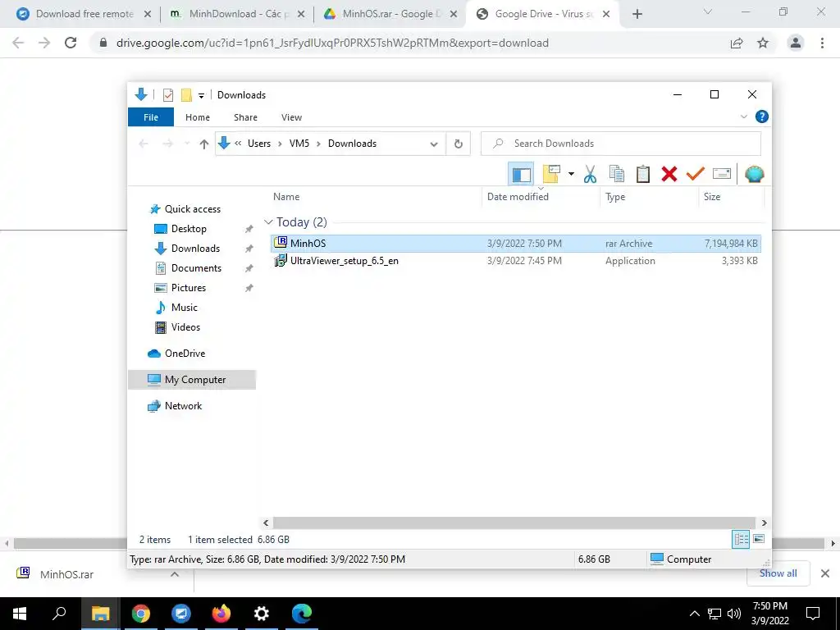This screenshot has width=840, height=630.
Task: Click the Copy icon in Explorer toolbar
Action: pyautogui.click(x=617, y=174)
